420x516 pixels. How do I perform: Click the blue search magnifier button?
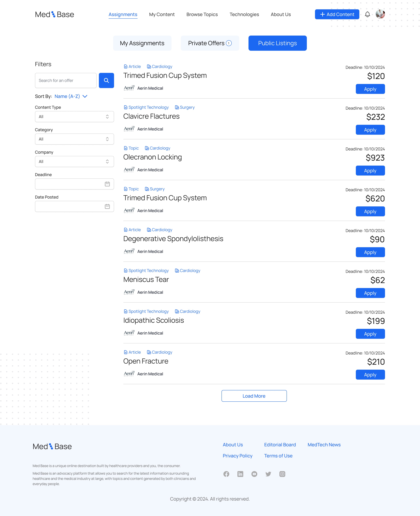click(106, 80)
